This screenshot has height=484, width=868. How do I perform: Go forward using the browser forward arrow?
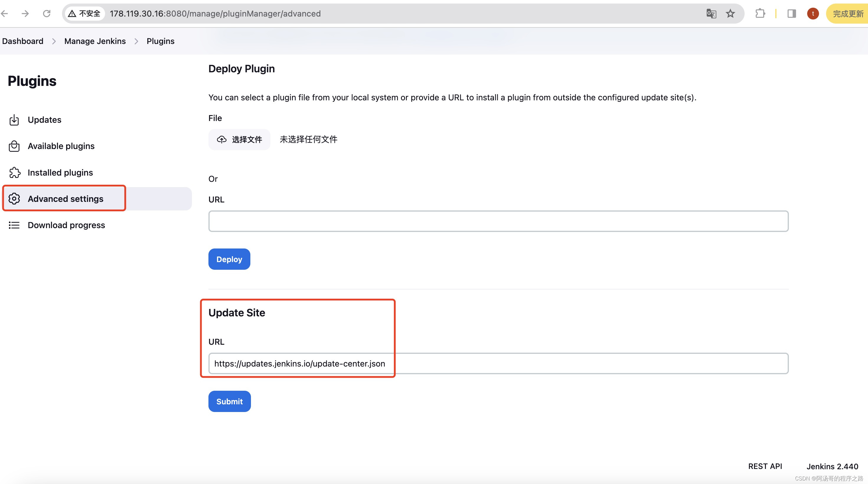pos(25,14)
